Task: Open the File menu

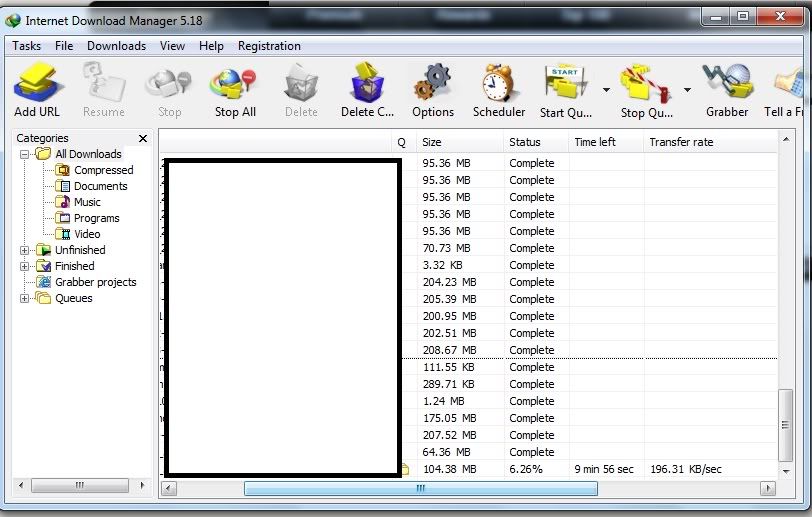Action: click(x=64, y=46)
